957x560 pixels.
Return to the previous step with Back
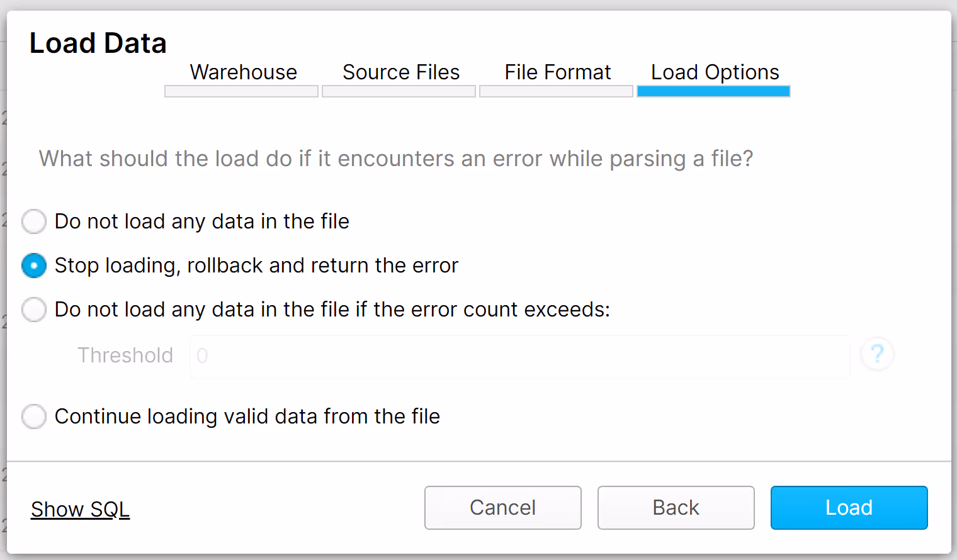676,507
